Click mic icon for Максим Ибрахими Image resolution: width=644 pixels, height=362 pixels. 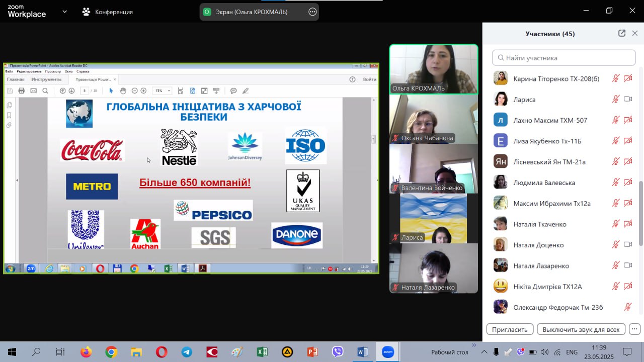click(615, 203)
